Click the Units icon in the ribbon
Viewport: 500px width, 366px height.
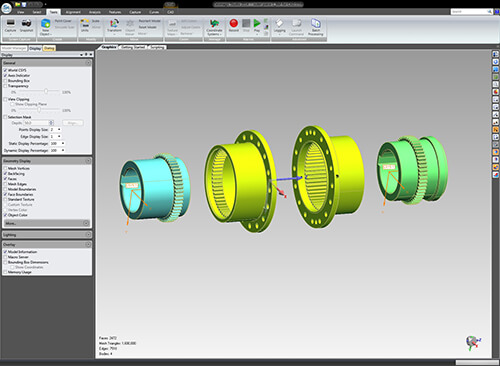[x=85, y=26]
